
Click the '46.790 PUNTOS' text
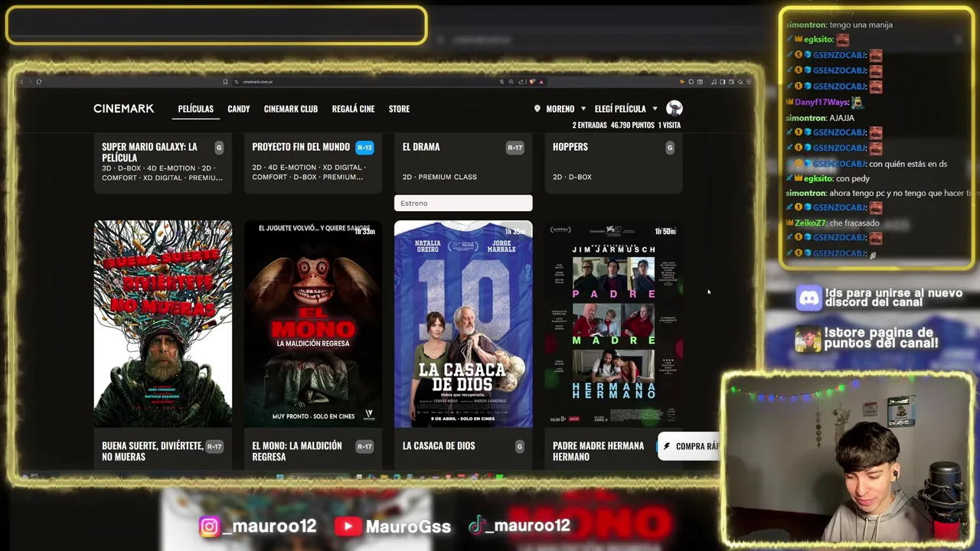pyautogui.click(x=632, y=125)
